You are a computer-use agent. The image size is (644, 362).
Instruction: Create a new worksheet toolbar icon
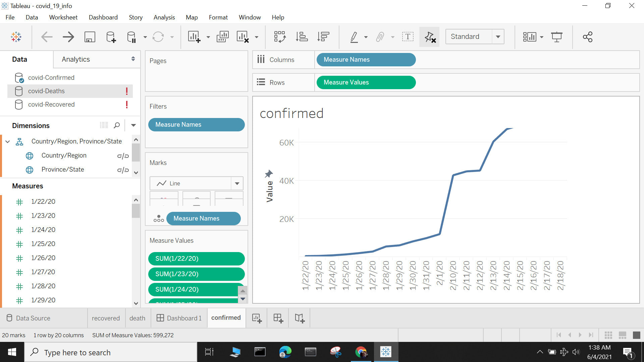point(194,37)
